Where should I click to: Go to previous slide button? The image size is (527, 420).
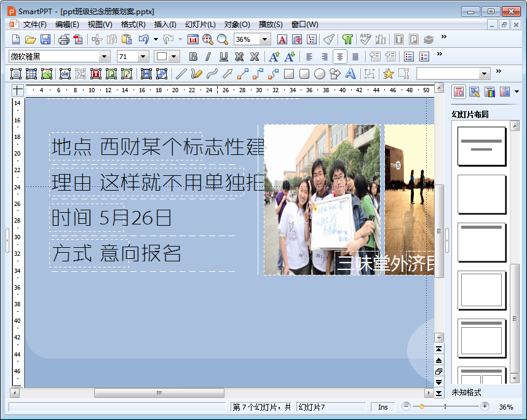click(438, 360)
